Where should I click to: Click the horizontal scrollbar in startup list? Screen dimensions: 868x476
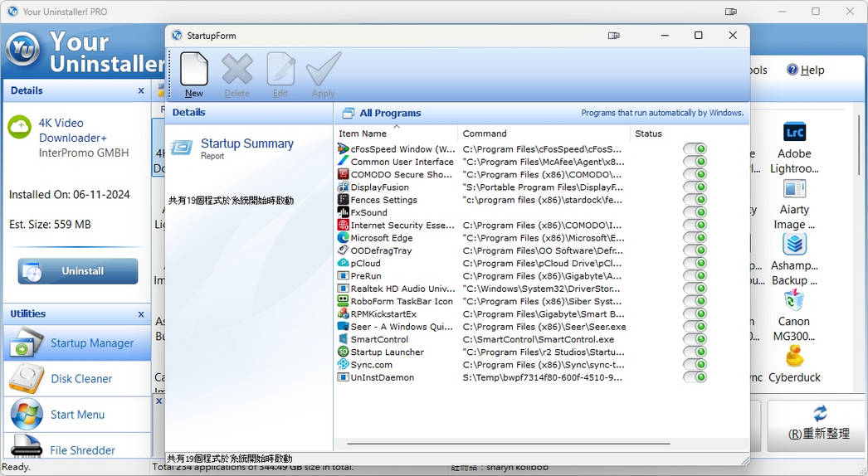tap(509, 444)
